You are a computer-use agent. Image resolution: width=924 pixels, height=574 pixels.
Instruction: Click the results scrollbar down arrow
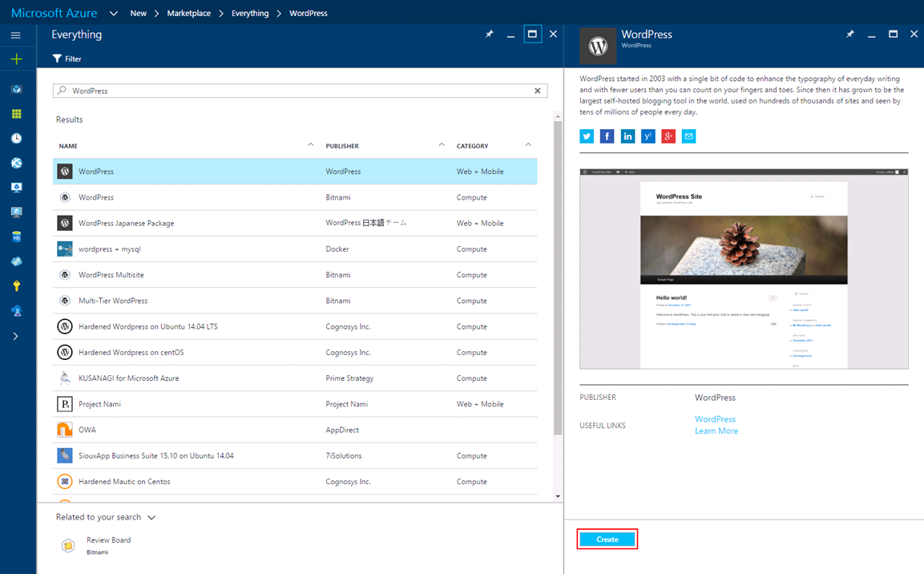(x=558, y=496)
